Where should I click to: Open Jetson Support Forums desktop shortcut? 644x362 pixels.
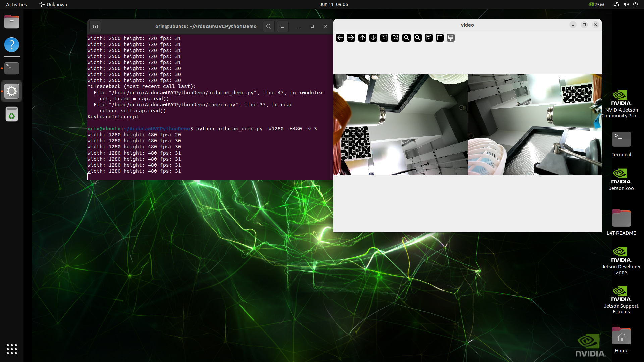click(621, 300)
